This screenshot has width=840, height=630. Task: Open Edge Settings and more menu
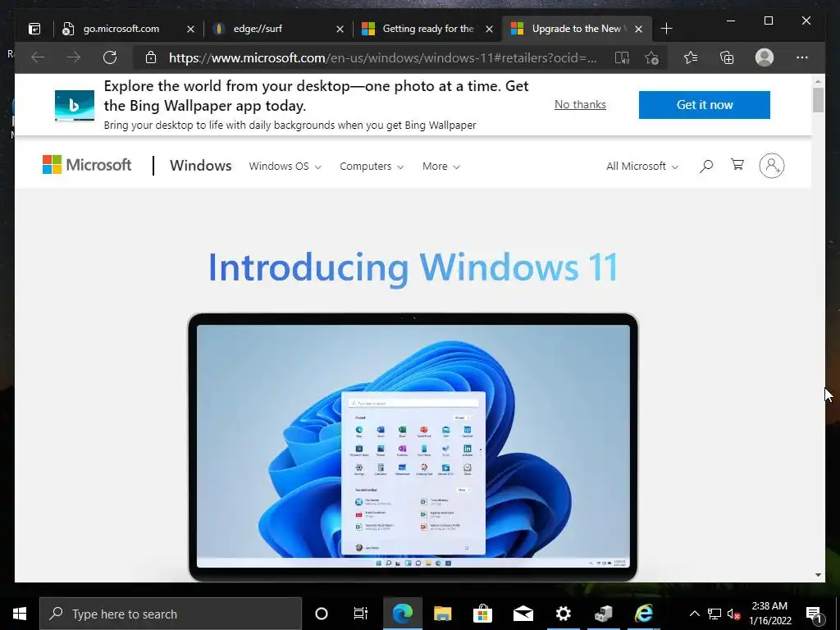802,57
